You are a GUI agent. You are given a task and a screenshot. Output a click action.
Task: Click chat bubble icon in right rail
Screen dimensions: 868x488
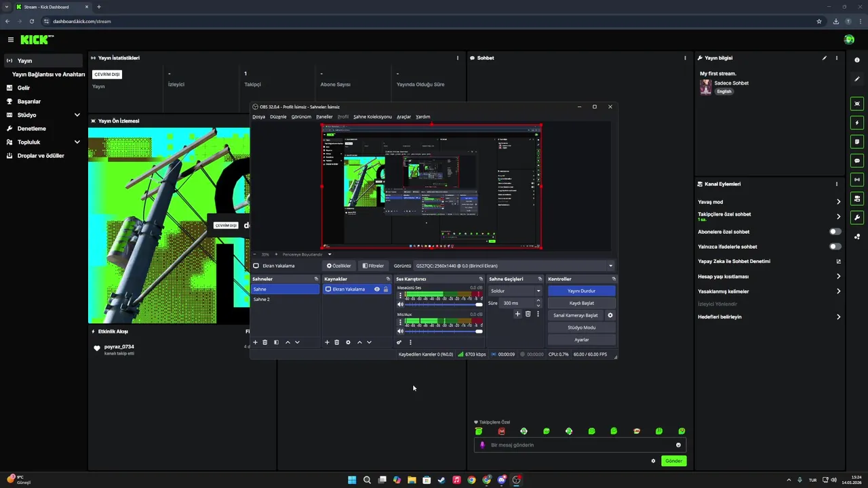click(857, 161)
